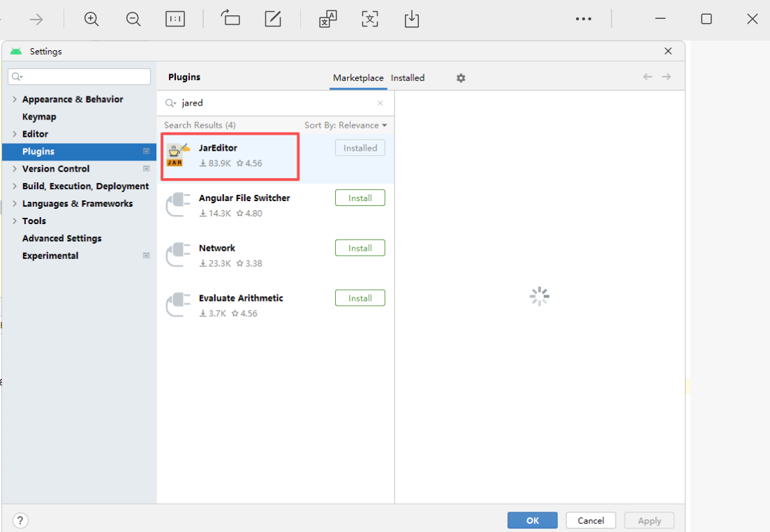Install the Network plugin

360,248
